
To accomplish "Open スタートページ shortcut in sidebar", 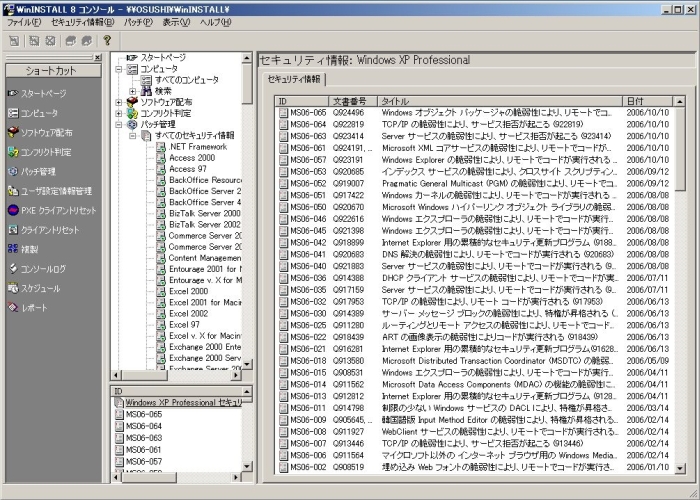I will (37, 93).
